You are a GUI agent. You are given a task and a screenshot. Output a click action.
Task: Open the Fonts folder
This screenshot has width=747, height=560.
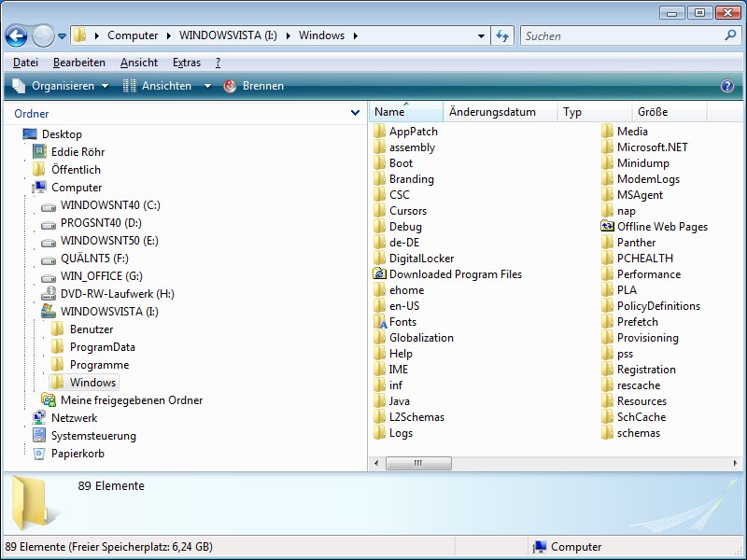[x=402, y=322]
